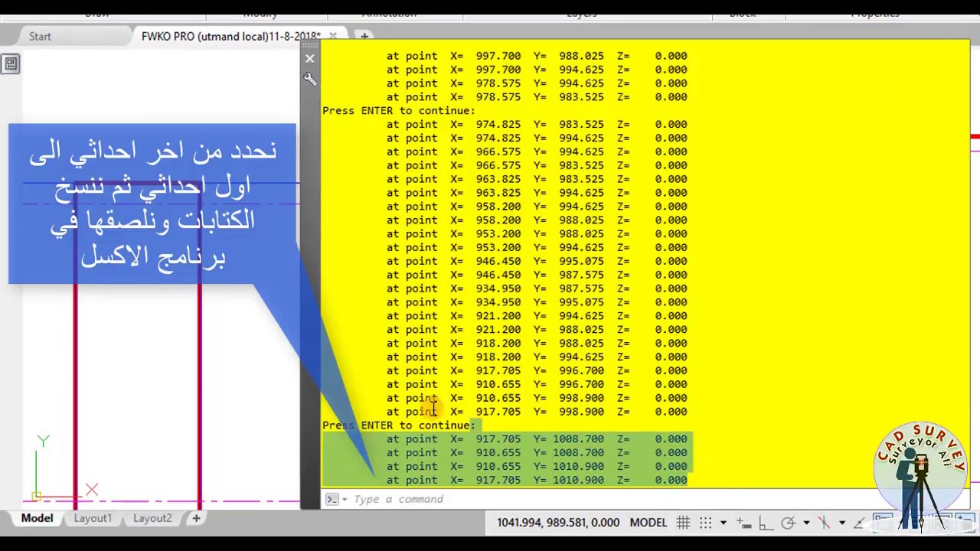Expand snap mode settings dropdown

click(x=723, y=523)
